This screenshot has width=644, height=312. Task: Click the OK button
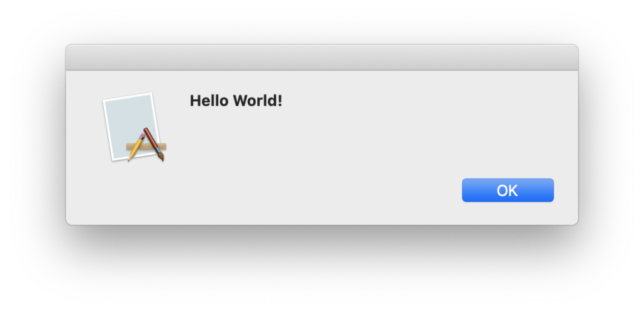click(508, 190)
